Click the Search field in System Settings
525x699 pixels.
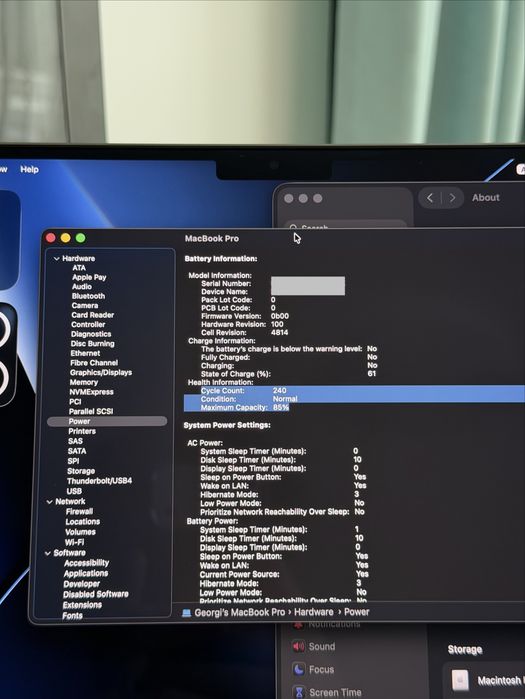click(x=346, y=226)
